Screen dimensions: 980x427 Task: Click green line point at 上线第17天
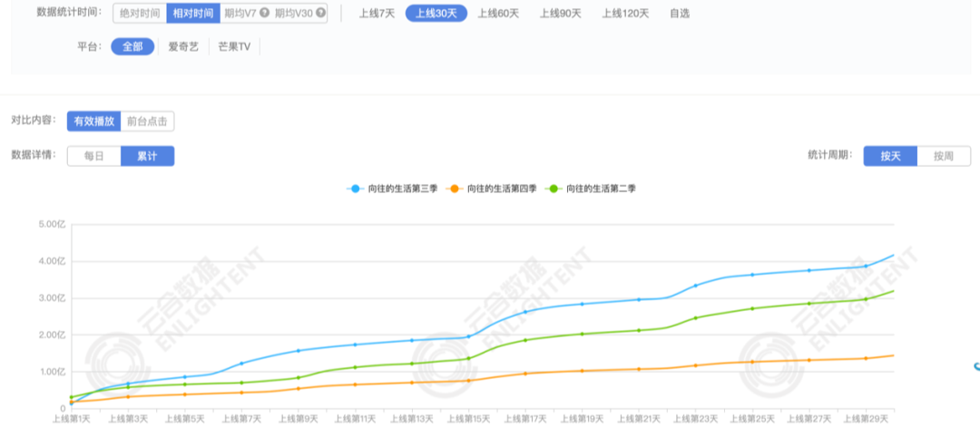coord(525,340)
